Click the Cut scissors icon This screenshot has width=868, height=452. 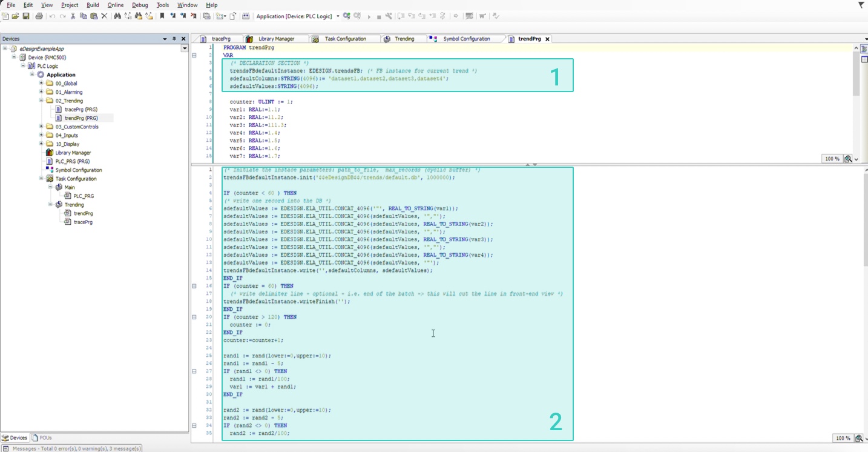(73, 16)
